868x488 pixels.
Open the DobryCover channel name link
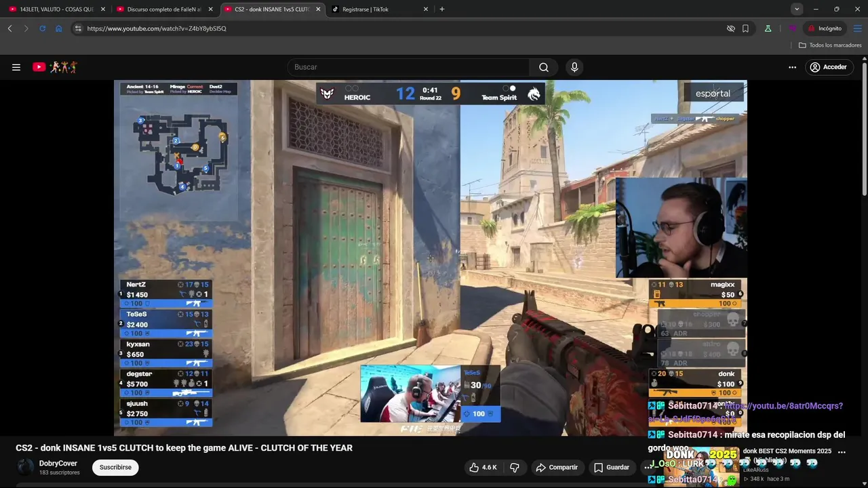click(58, 464)
